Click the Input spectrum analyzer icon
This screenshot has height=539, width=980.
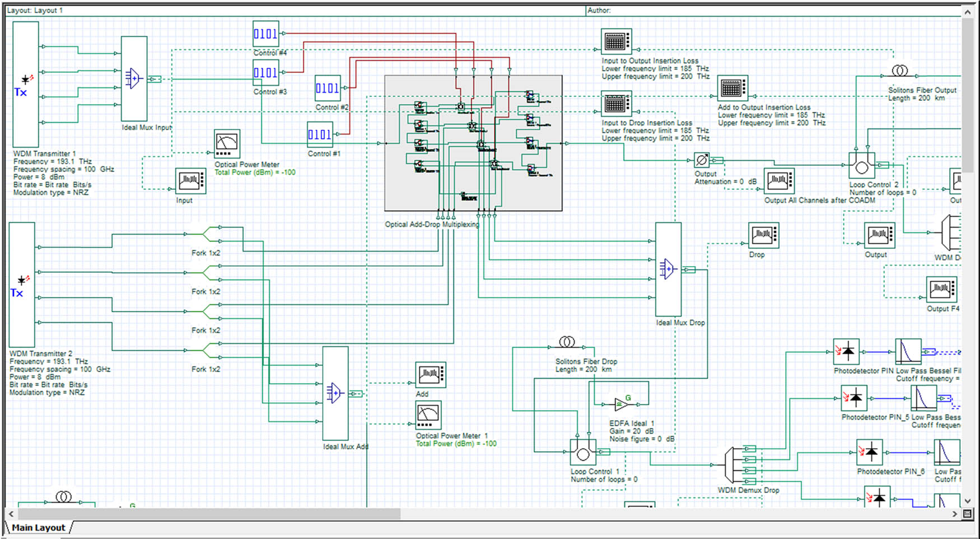(x=190, y=181)
